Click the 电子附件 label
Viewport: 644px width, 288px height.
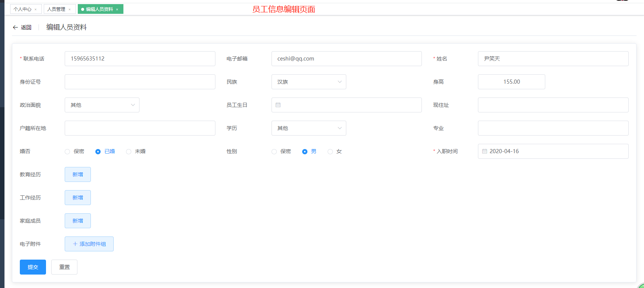click(x=30, y=244)
